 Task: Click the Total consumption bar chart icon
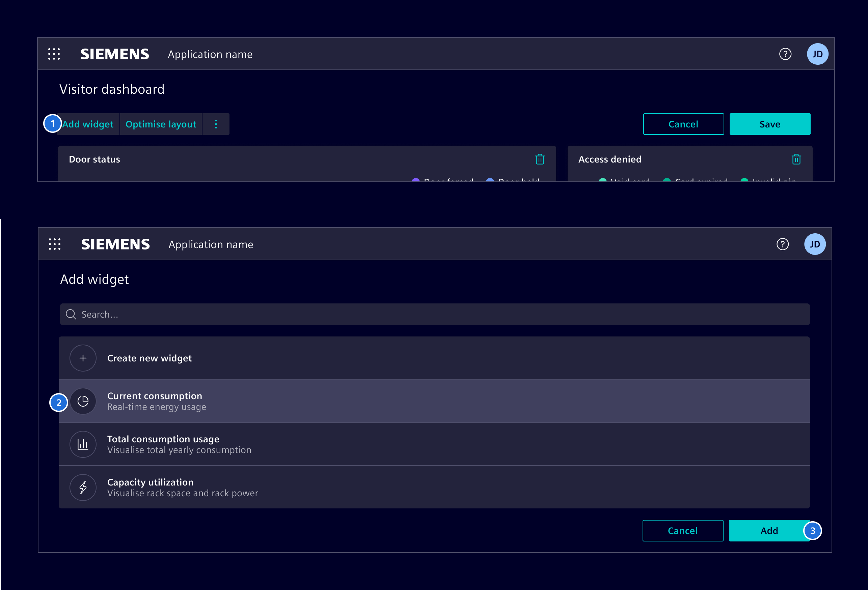[x=83, y=444]
